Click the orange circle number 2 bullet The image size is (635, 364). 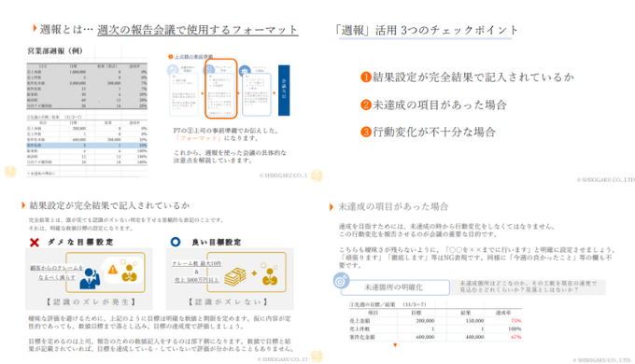[366, 105]
